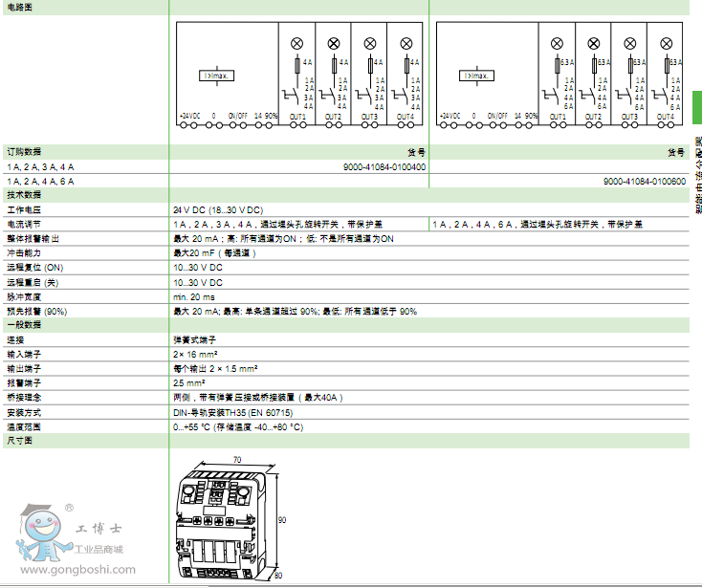Click the lamp symbol above OUT4 in right diagram
702x588 pixels.
[x=666, y=42]
